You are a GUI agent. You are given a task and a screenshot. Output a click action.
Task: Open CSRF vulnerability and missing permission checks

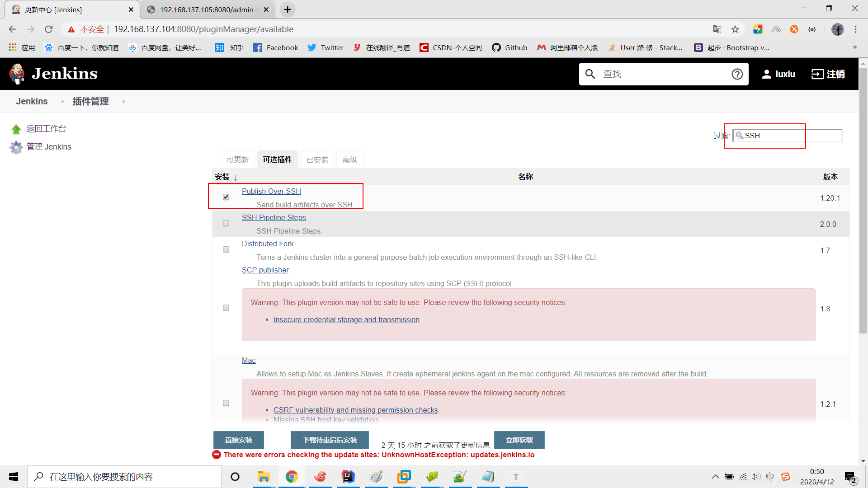pos(355,410)
